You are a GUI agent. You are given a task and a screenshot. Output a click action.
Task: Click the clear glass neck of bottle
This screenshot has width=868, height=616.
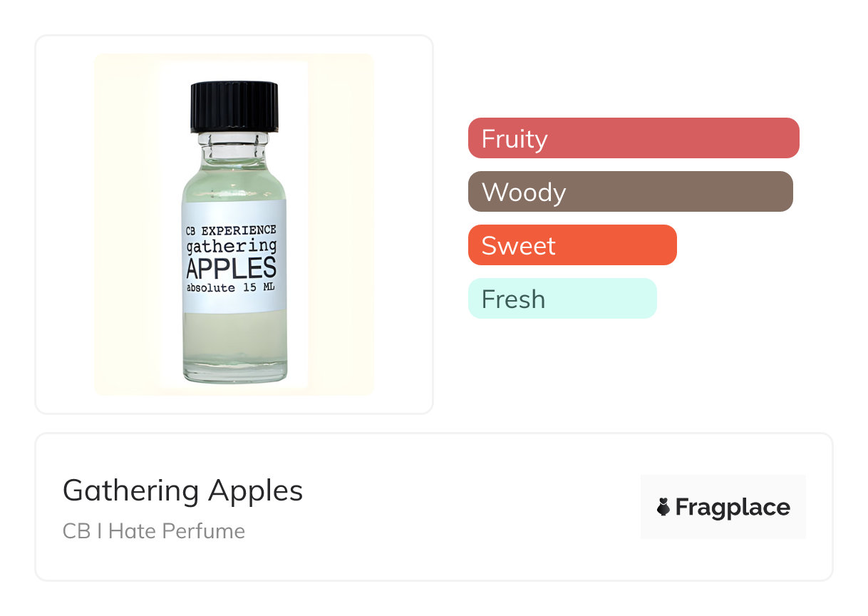(234, 148)
